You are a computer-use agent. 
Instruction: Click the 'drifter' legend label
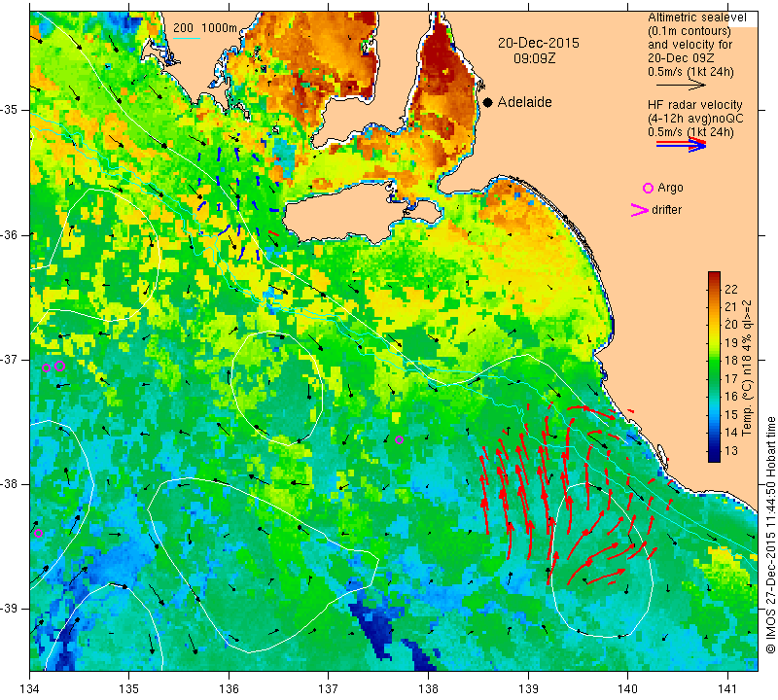(666, 210)
